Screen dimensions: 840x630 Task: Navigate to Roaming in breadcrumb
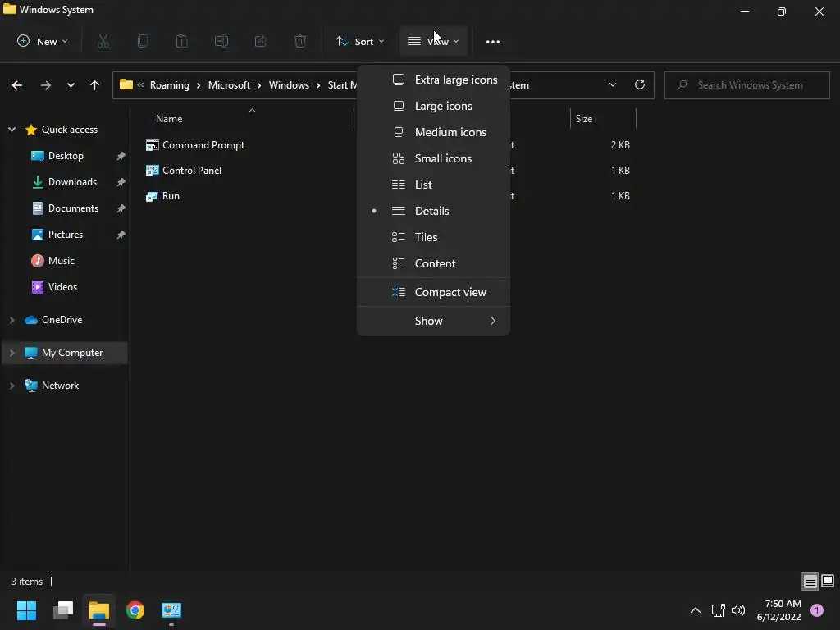click(x=169, y=85)
